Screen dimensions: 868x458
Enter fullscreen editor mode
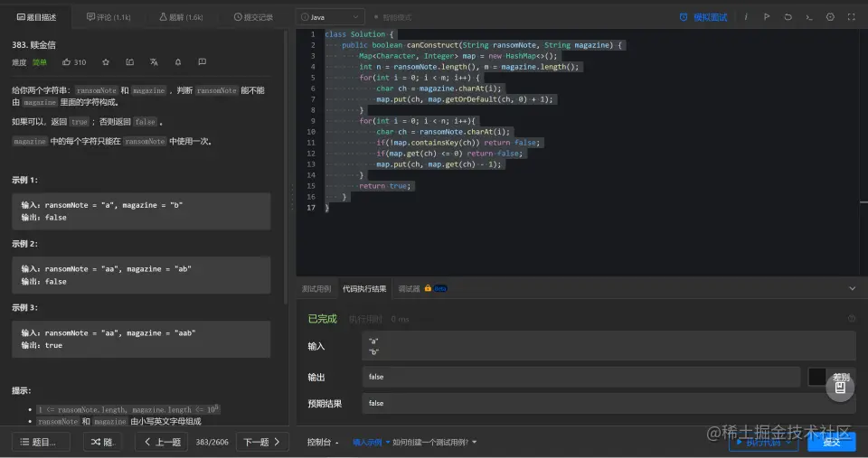(852, 17)
